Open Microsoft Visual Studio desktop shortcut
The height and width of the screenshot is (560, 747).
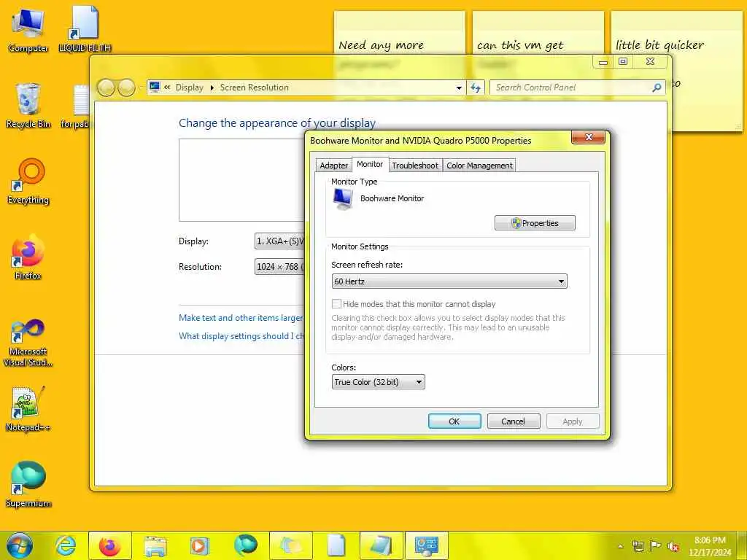click(x=28, y=343)
